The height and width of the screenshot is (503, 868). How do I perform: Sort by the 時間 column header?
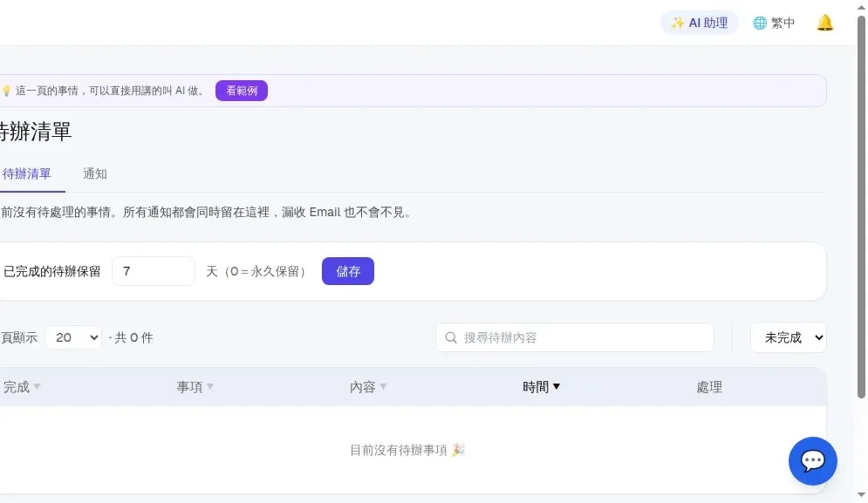[542, 387]
